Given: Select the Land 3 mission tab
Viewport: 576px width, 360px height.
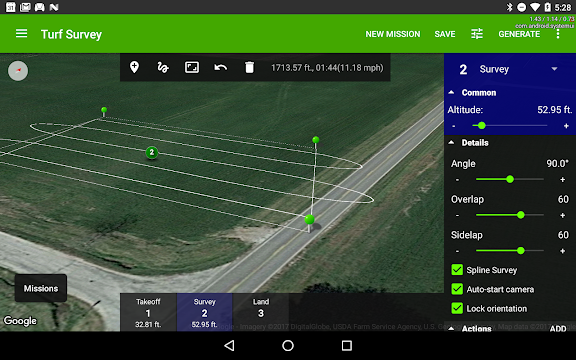Looking at the screenshot, I should pyautogui.click(x=261, y=312).
